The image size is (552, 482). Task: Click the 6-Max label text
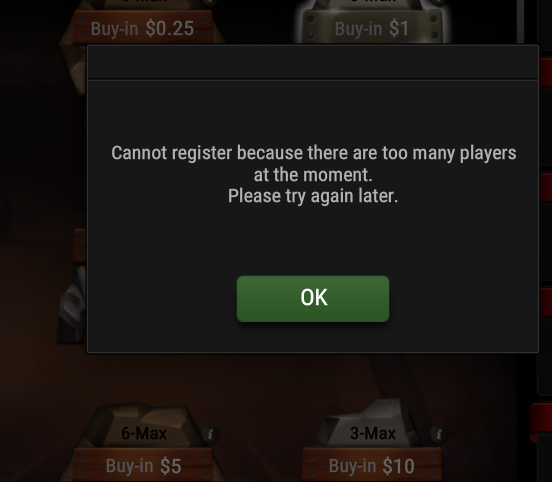click(x=144, y=433)
